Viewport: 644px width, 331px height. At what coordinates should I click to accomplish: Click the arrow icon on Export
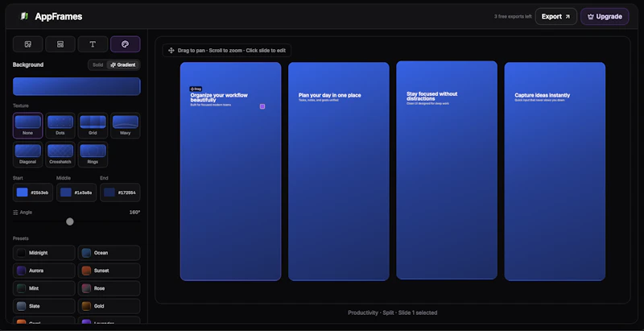coord(568,17)
